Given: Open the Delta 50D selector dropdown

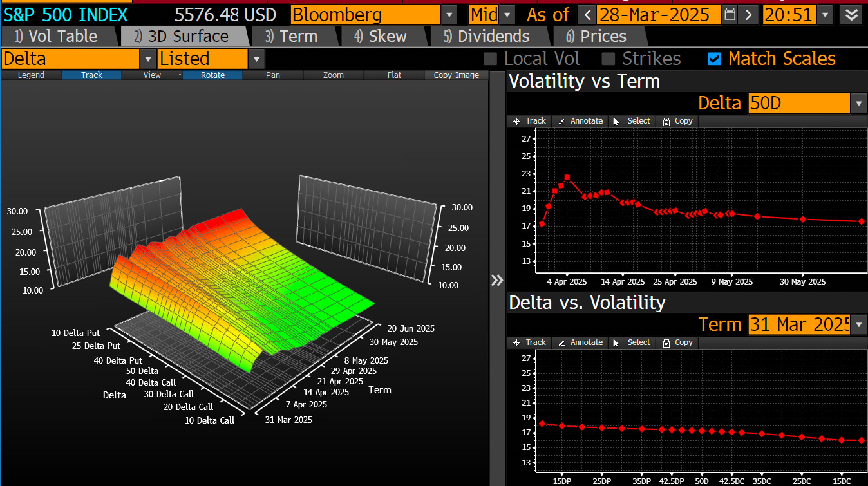Looking at the screenshot, I should click(x=859, y=103).
